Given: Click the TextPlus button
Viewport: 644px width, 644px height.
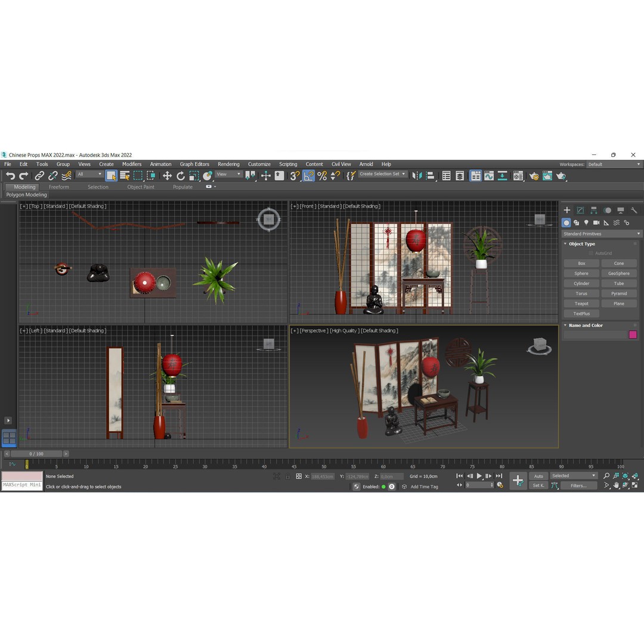Looking at the screenshot, I should [581, 314].
